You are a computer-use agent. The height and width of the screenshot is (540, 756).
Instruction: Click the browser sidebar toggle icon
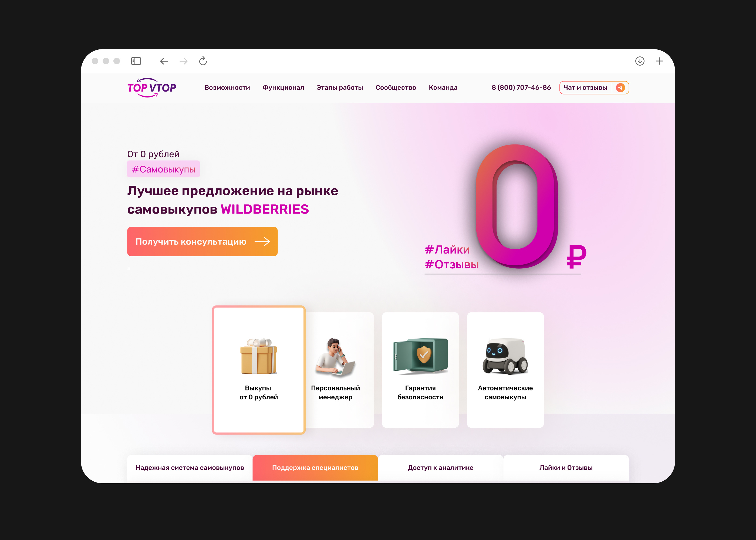click(136, 61)
